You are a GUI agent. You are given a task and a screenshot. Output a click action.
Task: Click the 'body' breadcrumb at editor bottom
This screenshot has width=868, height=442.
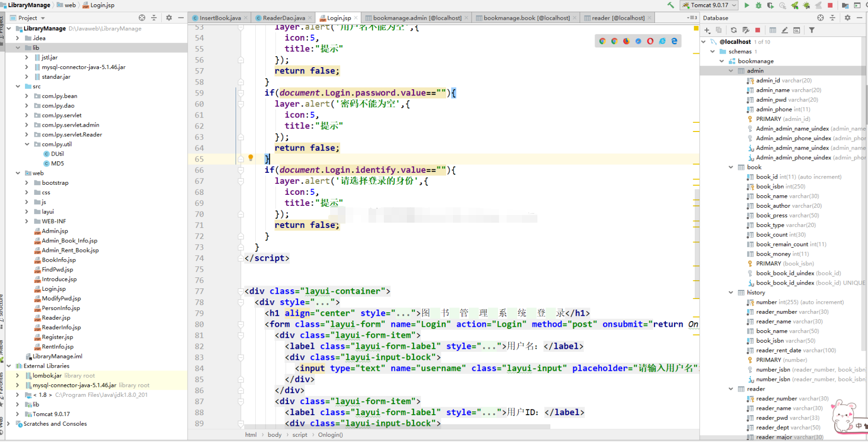pos(274,435)
